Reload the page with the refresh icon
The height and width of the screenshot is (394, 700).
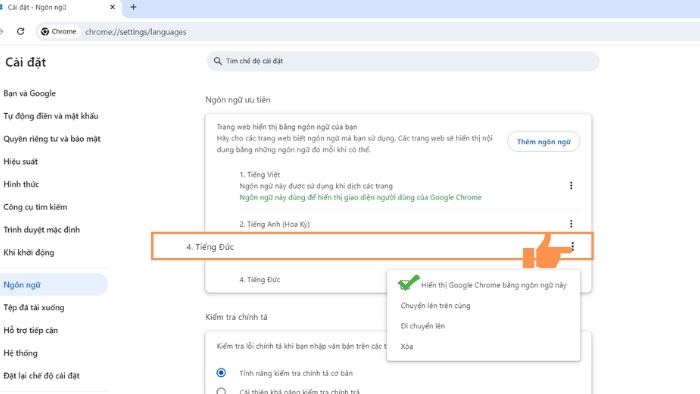pos(21,32)
